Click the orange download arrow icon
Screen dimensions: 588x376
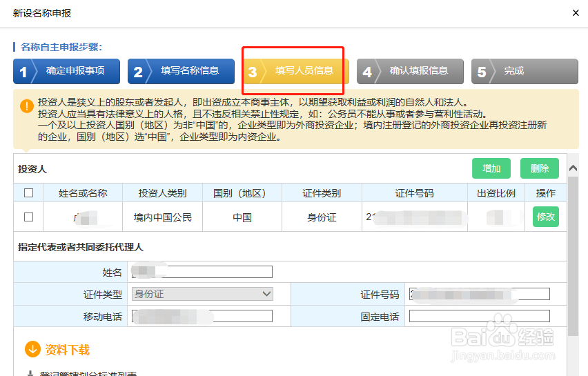(32, 349)
